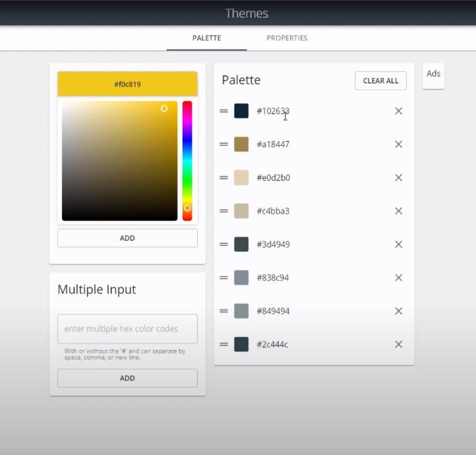Select the beige #c4bba3 swatch

tap(241, 211)
